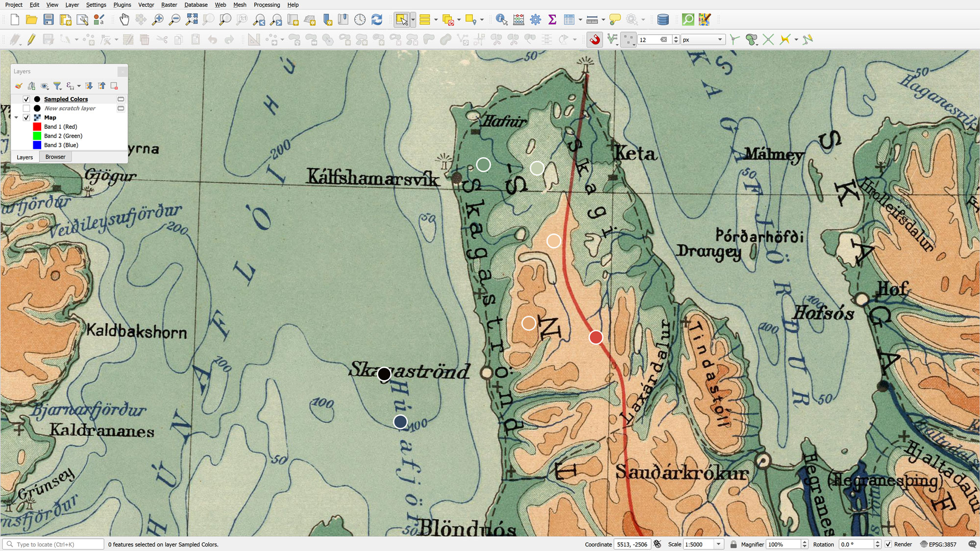Open the Field Calculator abacus icon

point(518,20)
